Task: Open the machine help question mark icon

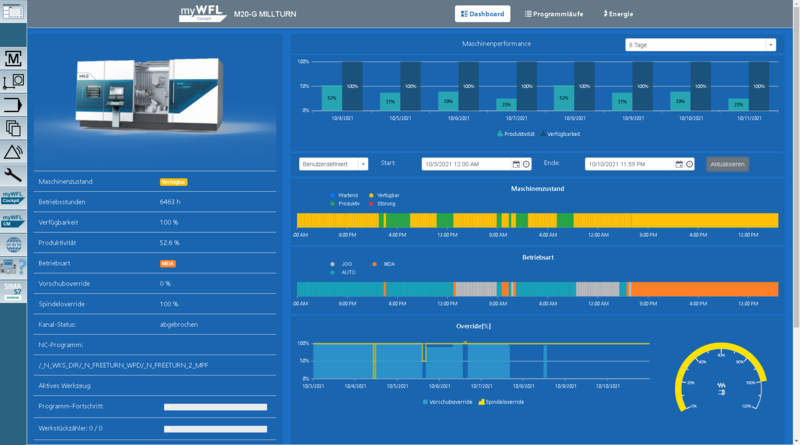Action: click(13, 267)
